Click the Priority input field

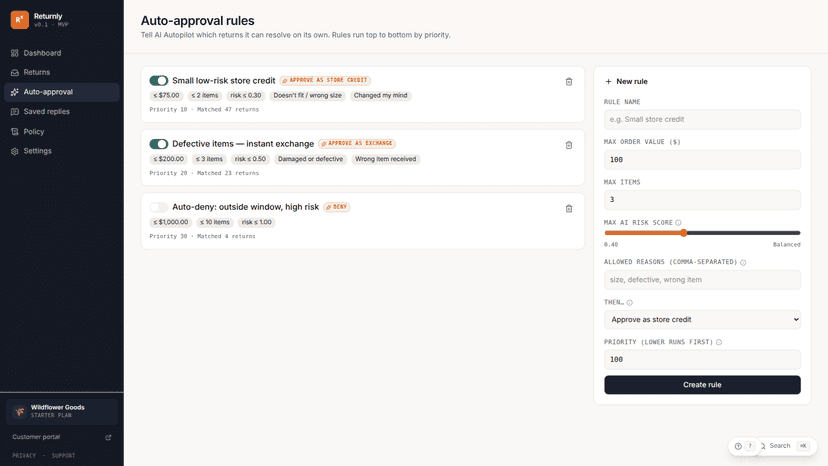point(702,359)
